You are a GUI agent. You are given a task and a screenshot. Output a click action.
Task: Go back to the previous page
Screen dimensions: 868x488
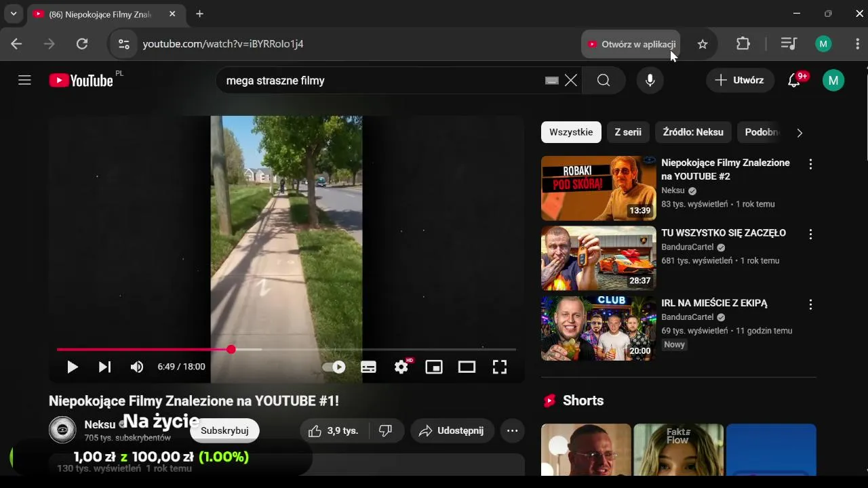coord(16,44)
